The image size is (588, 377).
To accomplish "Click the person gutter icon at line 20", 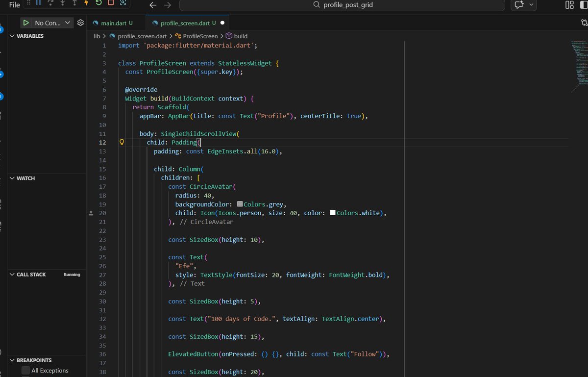I will click(x=91, y=213).
